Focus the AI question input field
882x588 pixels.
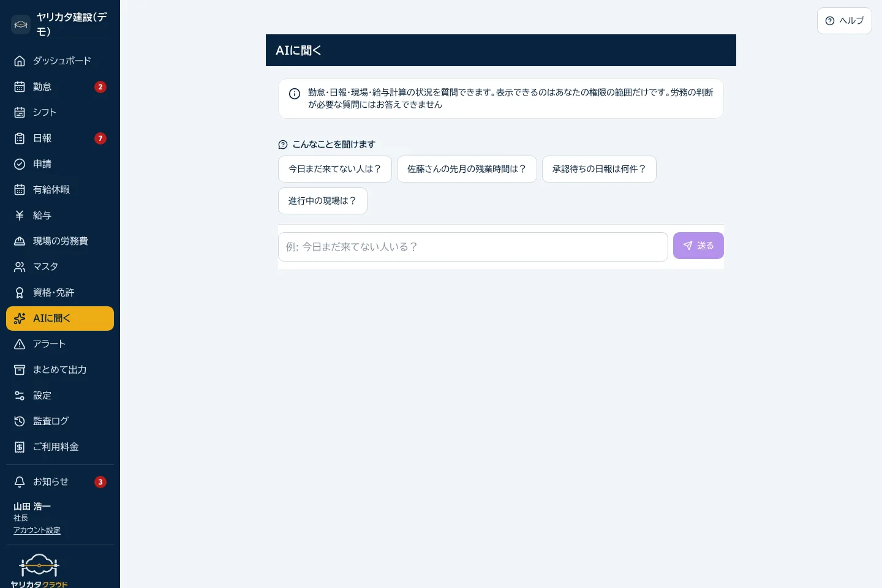(x=473, y=247)
